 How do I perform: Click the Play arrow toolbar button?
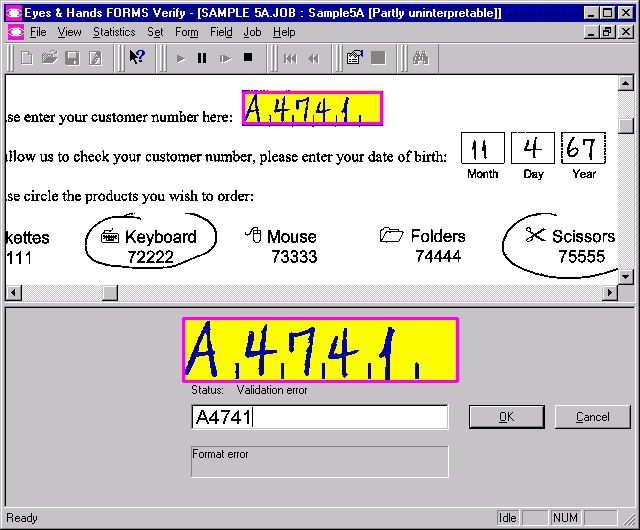[x=181, y=58]
